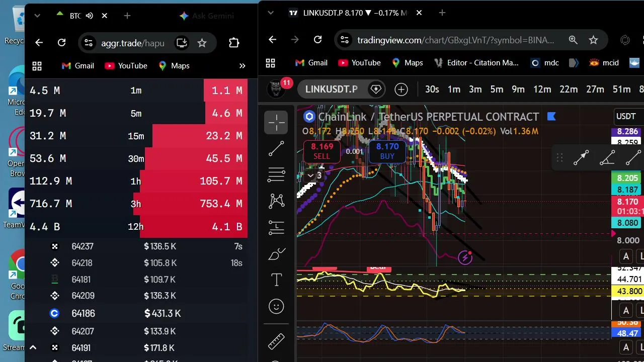The image size is (644, 362).
Task: Select the 30s chart timeframe
Action: (x=432, y=89)
